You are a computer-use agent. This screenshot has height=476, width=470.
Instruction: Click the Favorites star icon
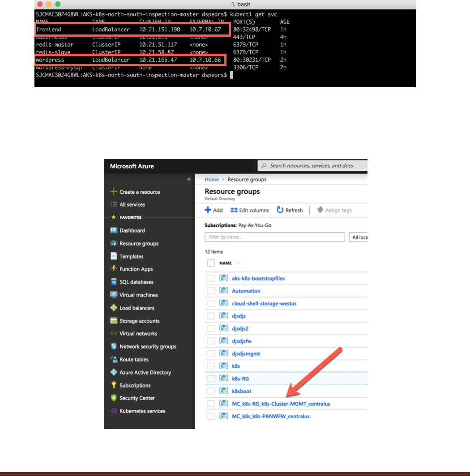114,217
